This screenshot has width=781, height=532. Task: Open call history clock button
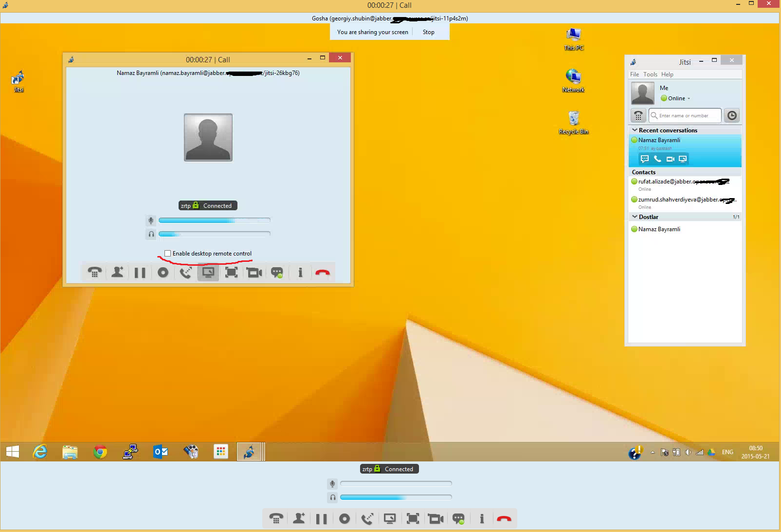point(732,115)
